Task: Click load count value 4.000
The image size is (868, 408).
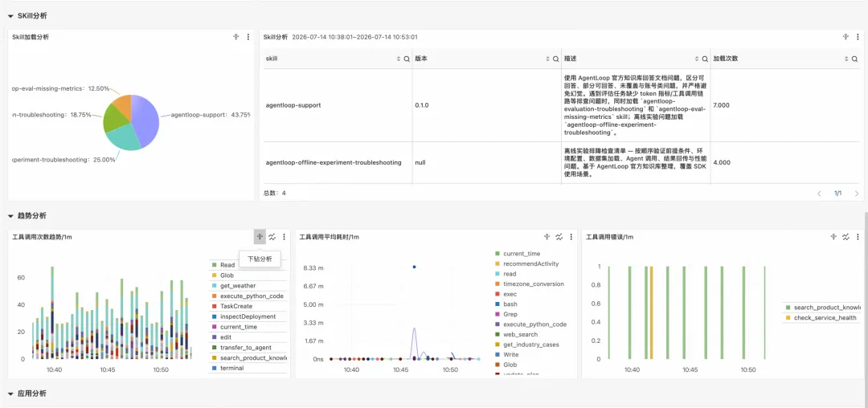Action: coord(723,163)
